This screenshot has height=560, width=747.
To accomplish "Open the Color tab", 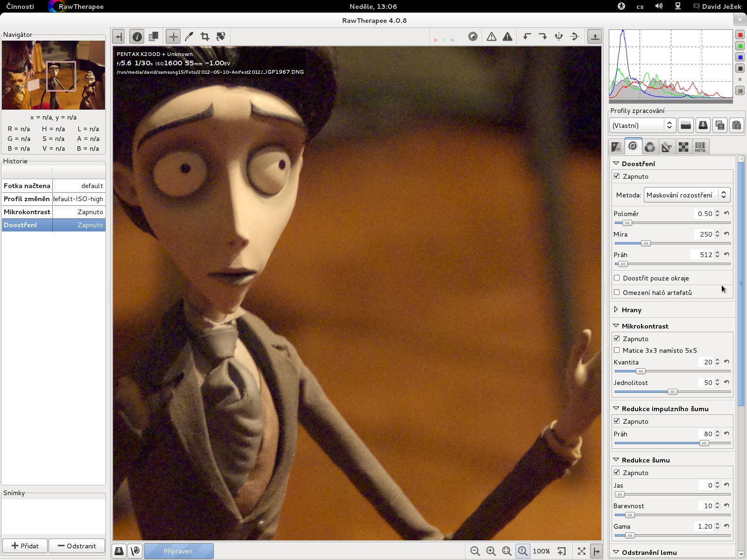I will pos(650,147).
